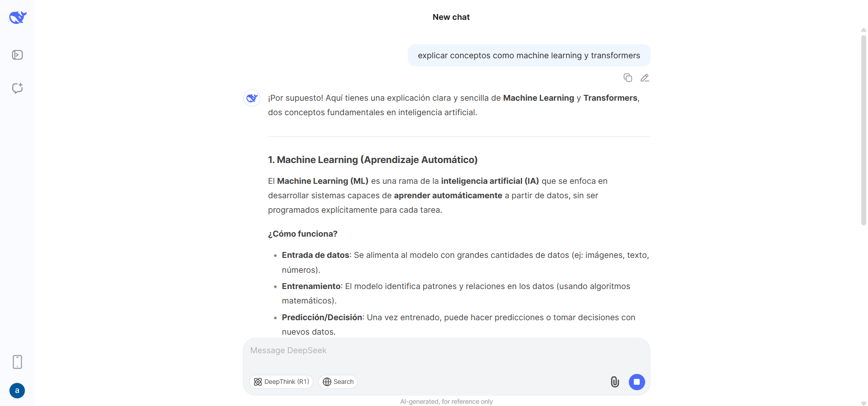This screenshot has height=406, width=868.
Task: Attach a file with paperclip icon
Action: click(x=615, y=382)
